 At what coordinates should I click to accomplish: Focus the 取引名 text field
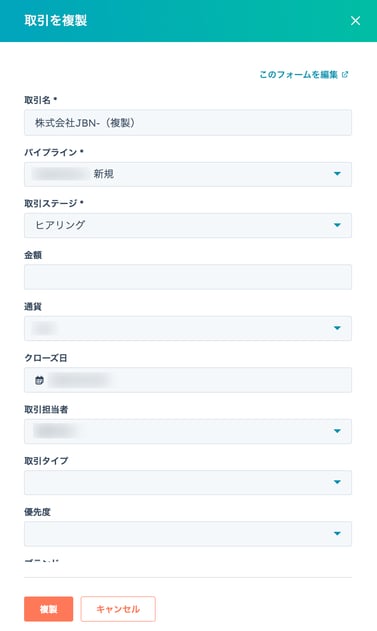click(x=188, y=123)
